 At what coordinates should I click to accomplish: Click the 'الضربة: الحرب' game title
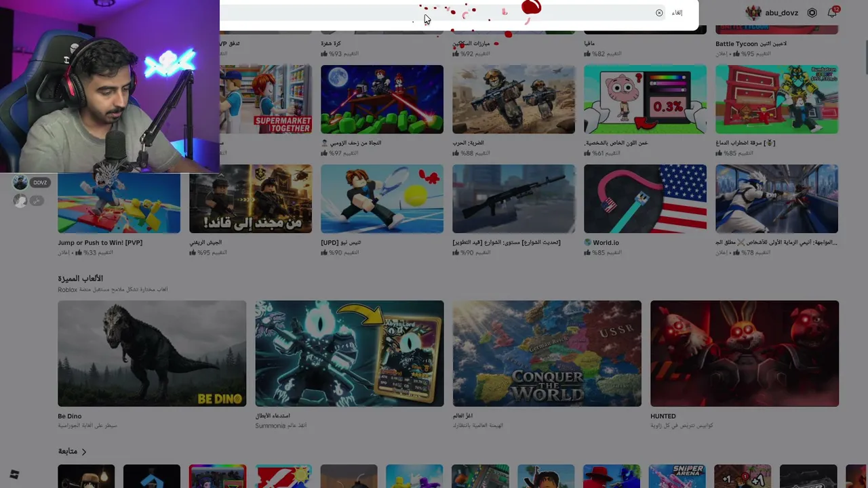point(468,143)
